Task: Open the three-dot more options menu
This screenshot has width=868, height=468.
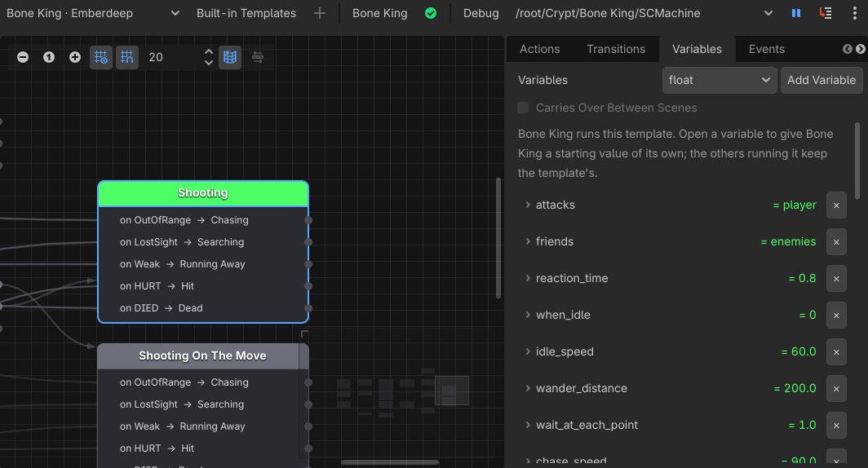Action: pos(855,13)
